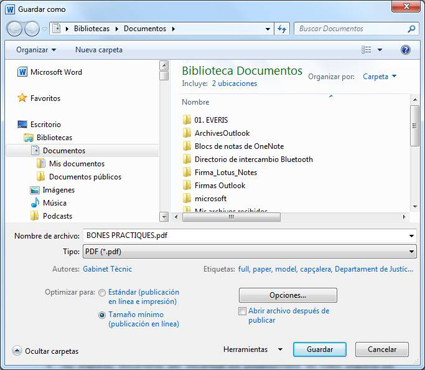Click file list scroll down arrow

[x=415, y=206]
